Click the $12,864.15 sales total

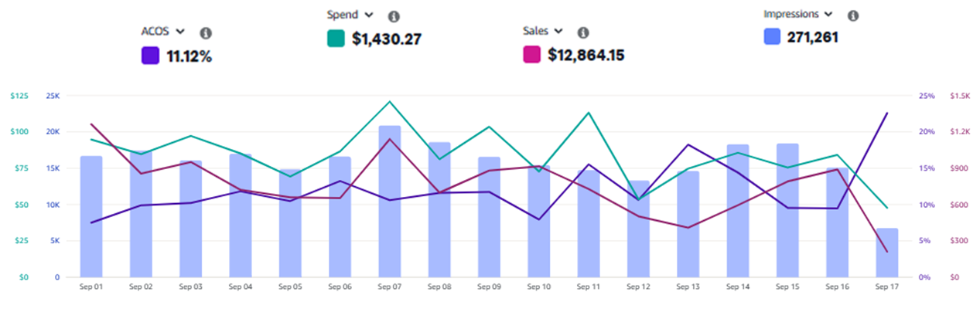point(586,55)
